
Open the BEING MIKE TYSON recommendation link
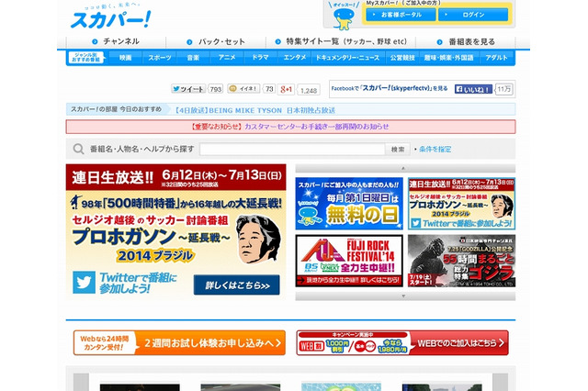254,110
